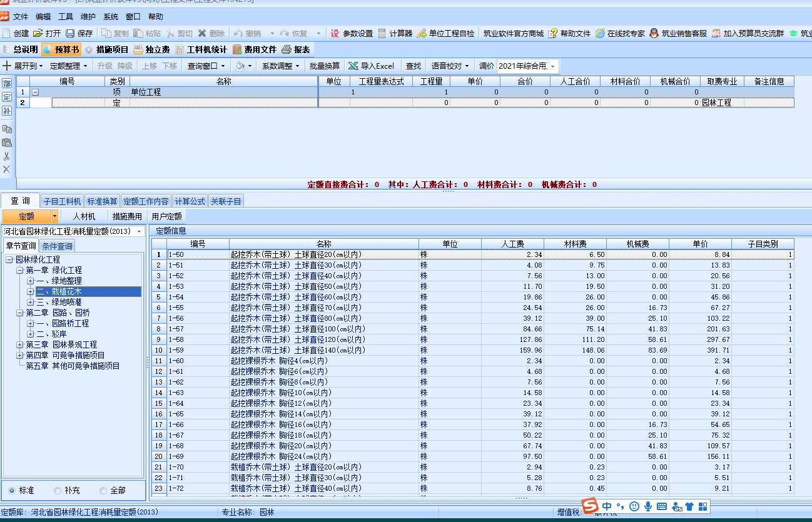Open the 措施项目 module
This screenshot has height=522, width=812.
107,49
